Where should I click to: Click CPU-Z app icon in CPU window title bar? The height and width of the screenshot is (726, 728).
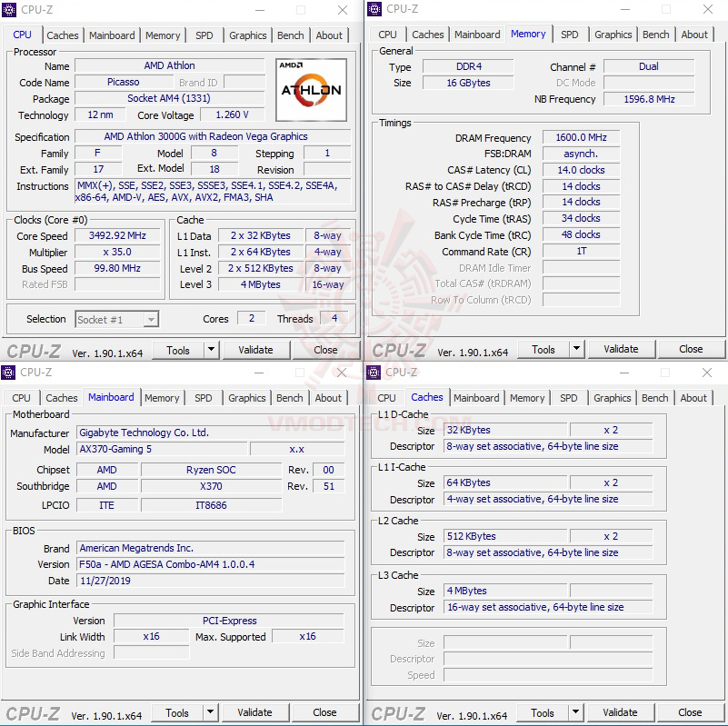click(9, 10)
